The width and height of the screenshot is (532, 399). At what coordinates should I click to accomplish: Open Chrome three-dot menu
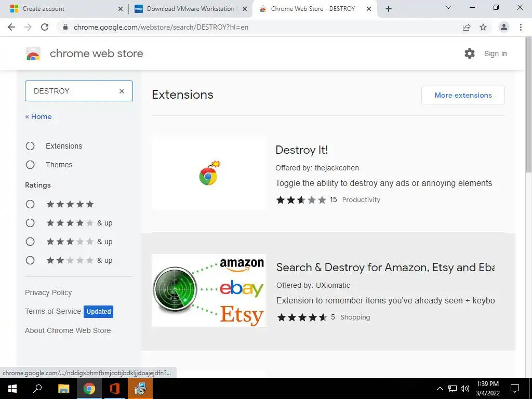[x=521, y=27]
